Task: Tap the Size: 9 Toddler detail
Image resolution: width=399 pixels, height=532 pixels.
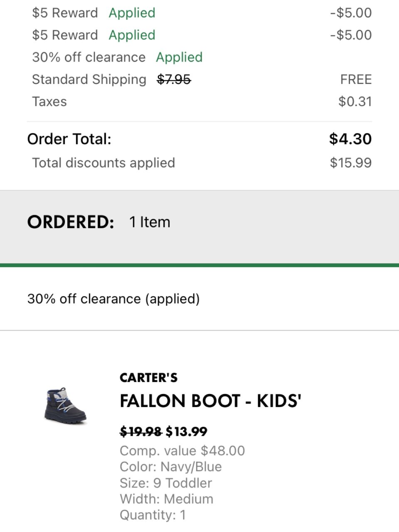Action: (x=165, y=483)
